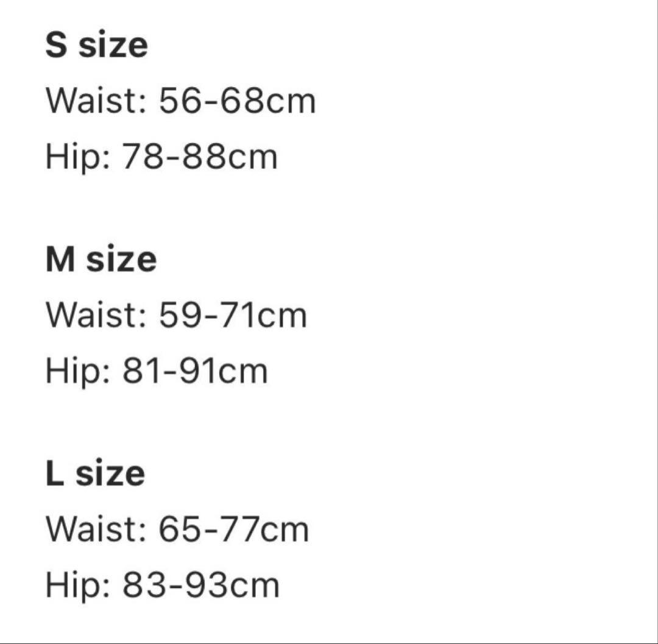Select the Hip label under M size
Image resolution: width=658 pixels, height=644 pixels.
coord(78,372)
